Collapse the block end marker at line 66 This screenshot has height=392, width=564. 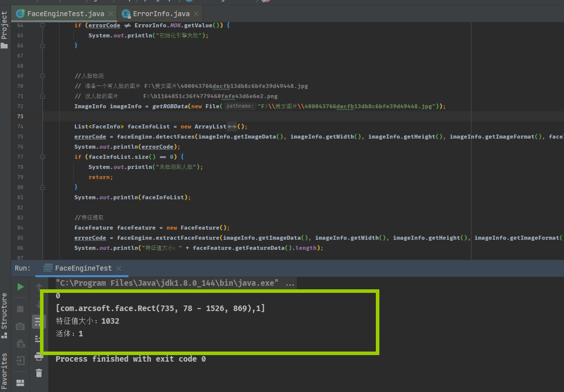[42, 46]
